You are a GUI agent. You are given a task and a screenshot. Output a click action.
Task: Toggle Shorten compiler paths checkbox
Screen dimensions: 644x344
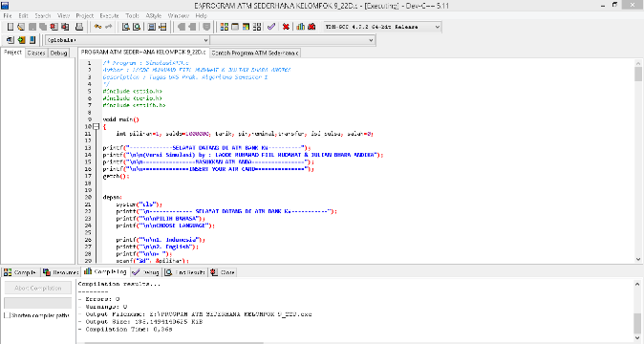click(7, 315)
